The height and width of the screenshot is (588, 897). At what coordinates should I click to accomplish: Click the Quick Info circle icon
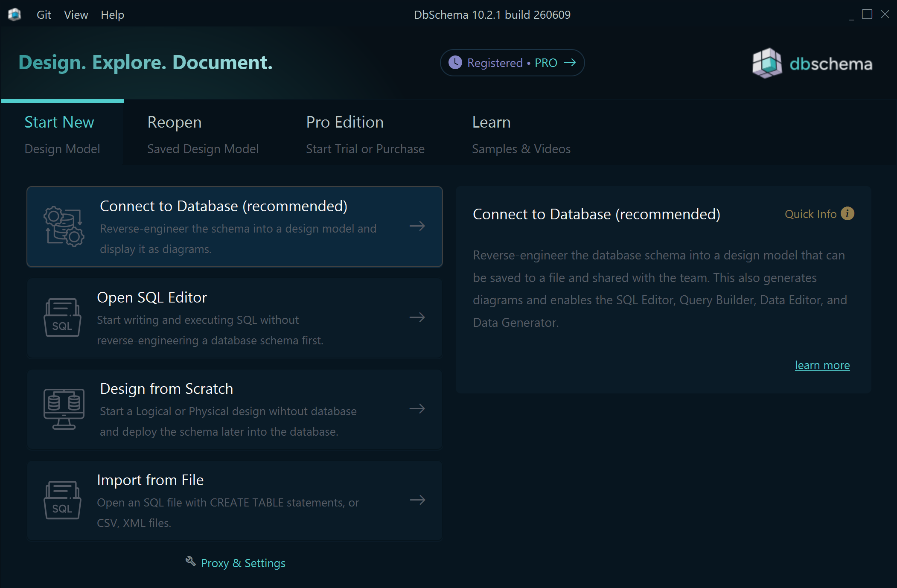click(x=847, y=213)
